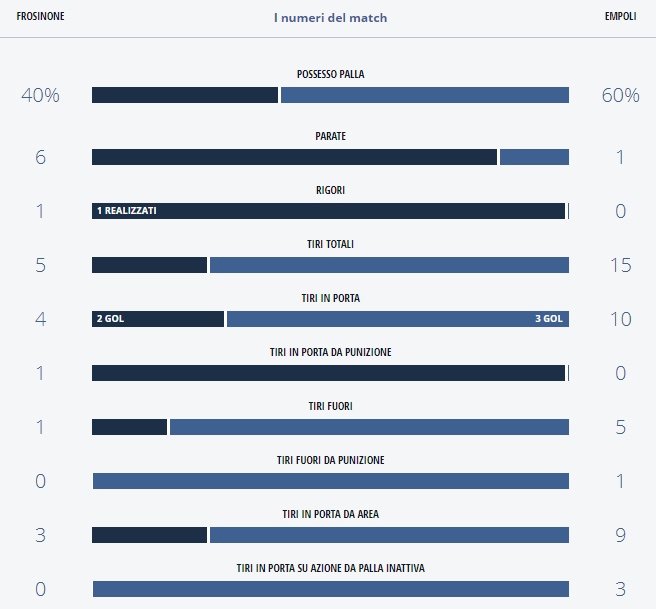Click the Tiri Fuori da Punizione bar
Viewport: 656px width, 609px height.
coord(330,481)
